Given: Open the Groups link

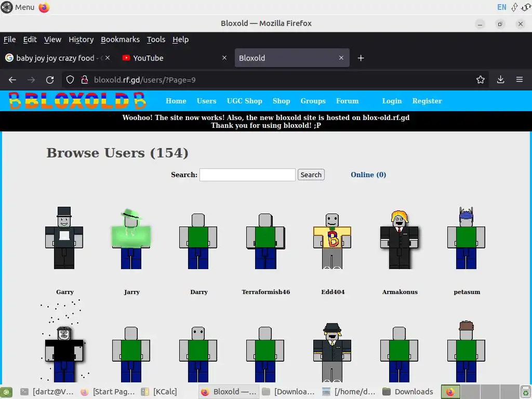Looking at the screenshot, I should click(313, 101).
